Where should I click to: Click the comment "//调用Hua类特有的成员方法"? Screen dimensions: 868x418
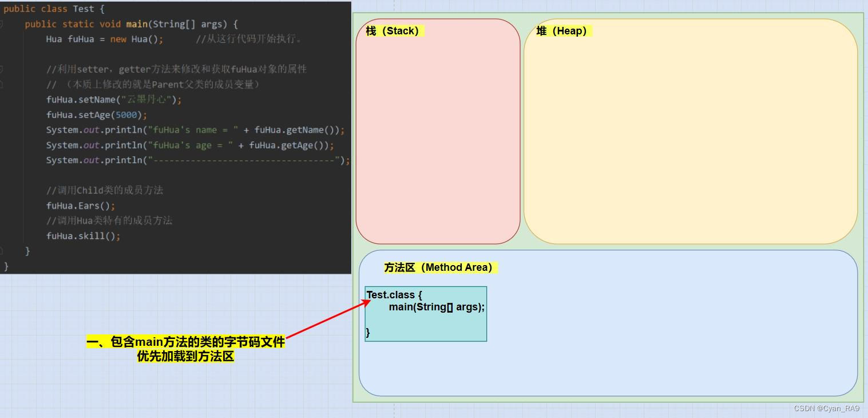109,221
